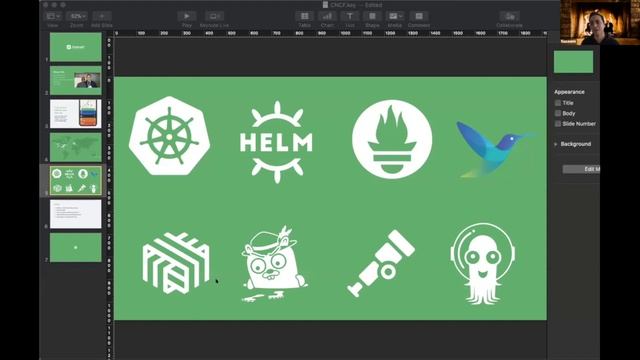Enable the Title checkbox under Appearance

coord(558,103)
